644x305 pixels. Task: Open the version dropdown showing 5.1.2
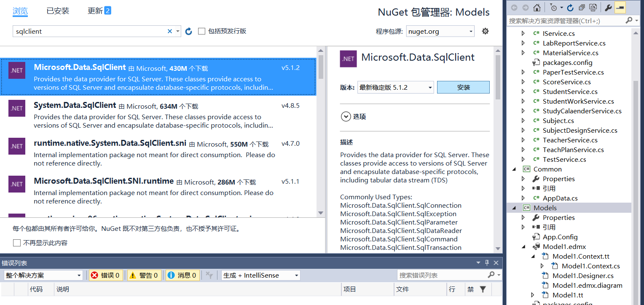point(395,88)
